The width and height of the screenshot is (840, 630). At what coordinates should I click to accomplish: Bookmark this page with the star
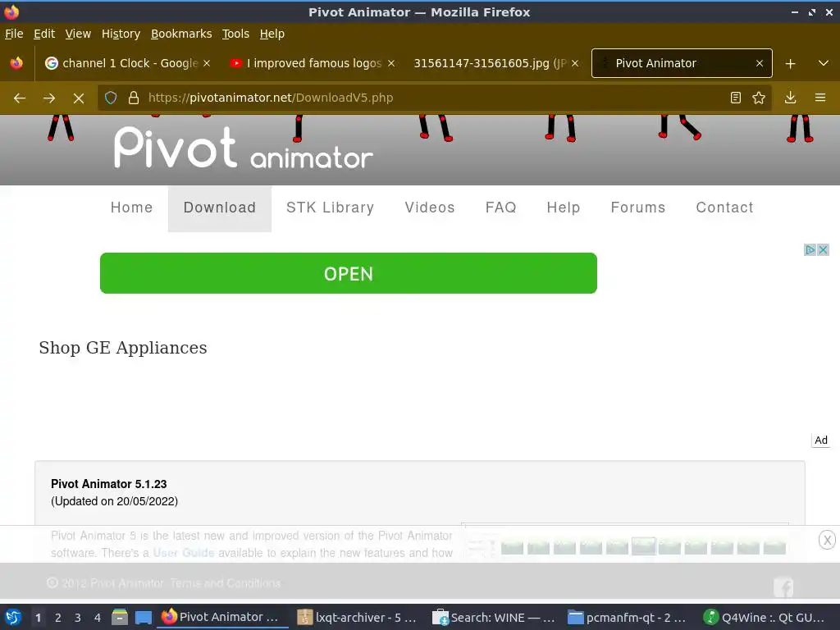point(759,98)
